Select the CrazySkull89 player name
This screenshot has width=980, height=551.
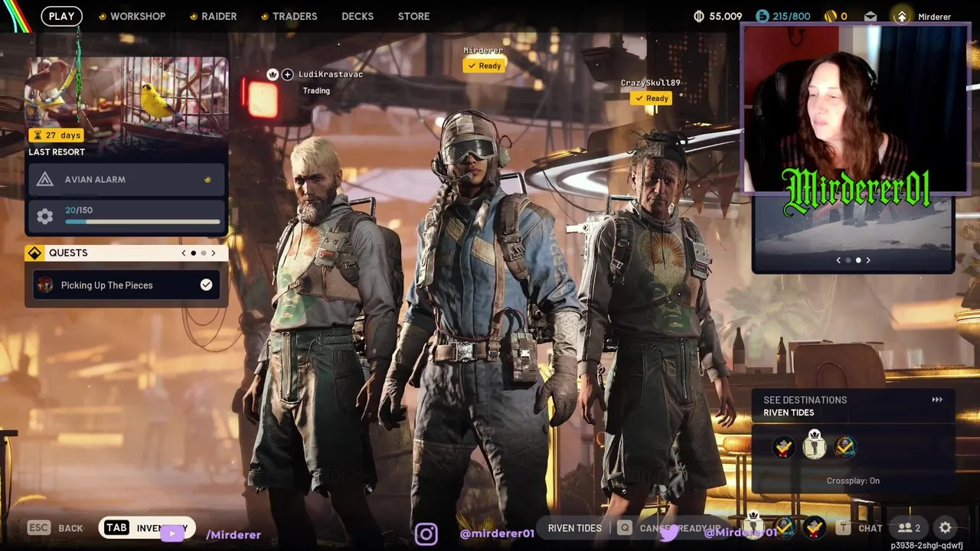click(x=650, y=83)
